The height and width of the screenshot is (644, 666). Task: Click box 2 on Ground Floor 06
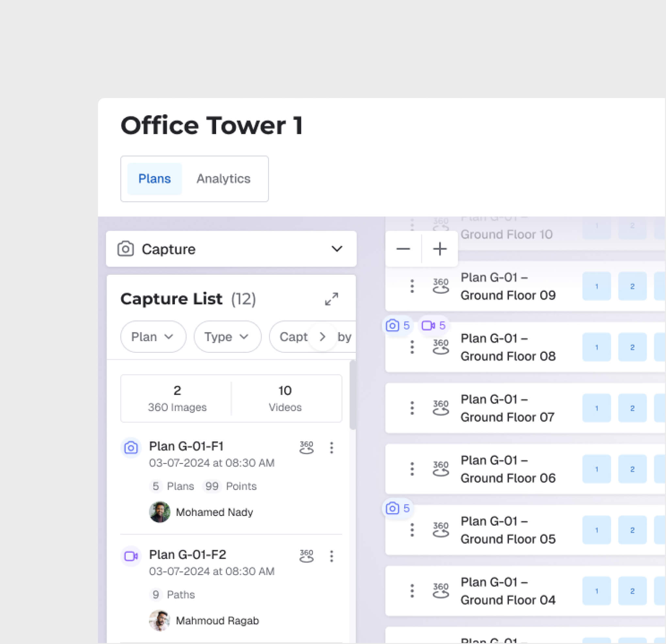coord(632,469)
